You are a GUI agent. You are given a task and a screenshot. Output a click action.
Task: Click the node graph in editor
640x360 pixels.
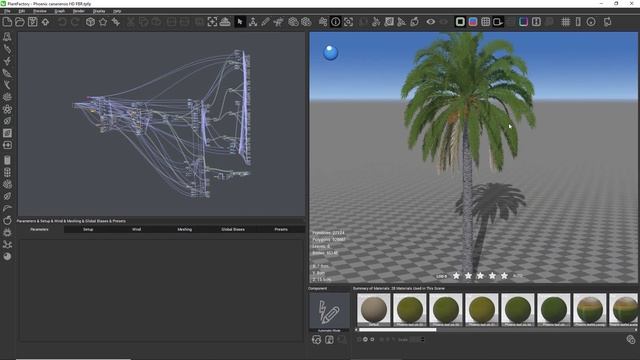163,124
